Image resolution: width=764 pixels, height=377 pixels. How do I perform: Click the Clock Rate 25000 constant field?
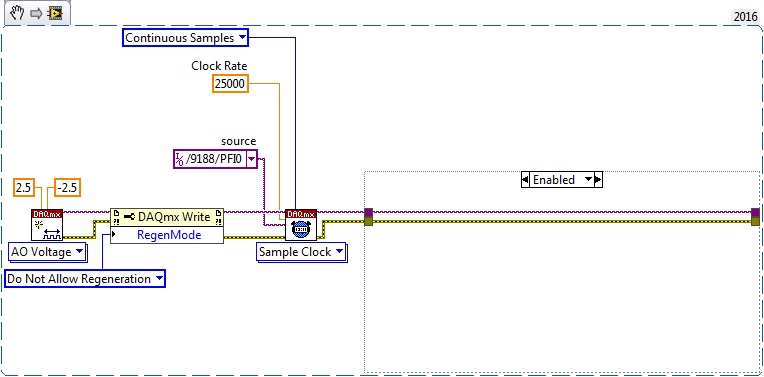tap(230, 84)
